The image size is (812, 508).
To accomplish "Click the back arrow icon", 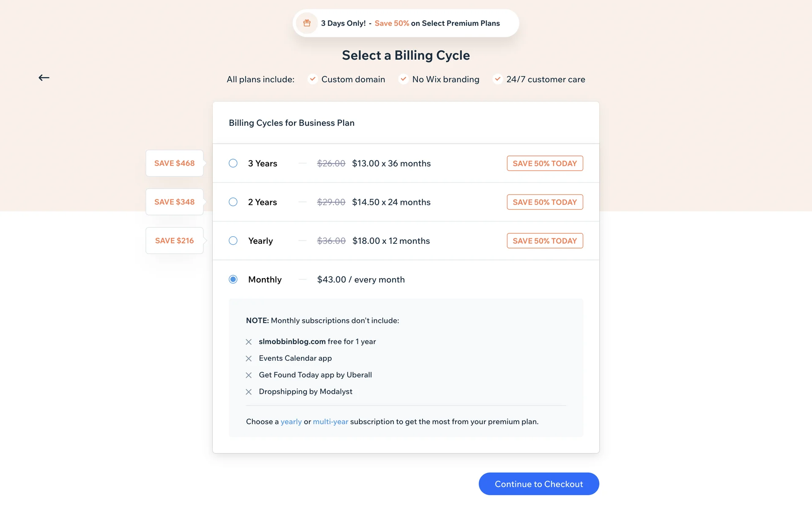I will pyautogui.click(x=44, y=77).
